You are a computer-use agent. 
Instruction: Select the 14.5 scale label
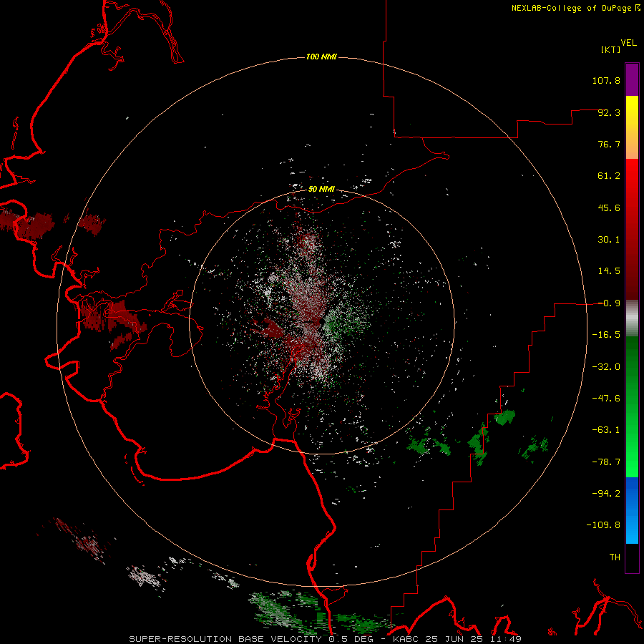609,271
